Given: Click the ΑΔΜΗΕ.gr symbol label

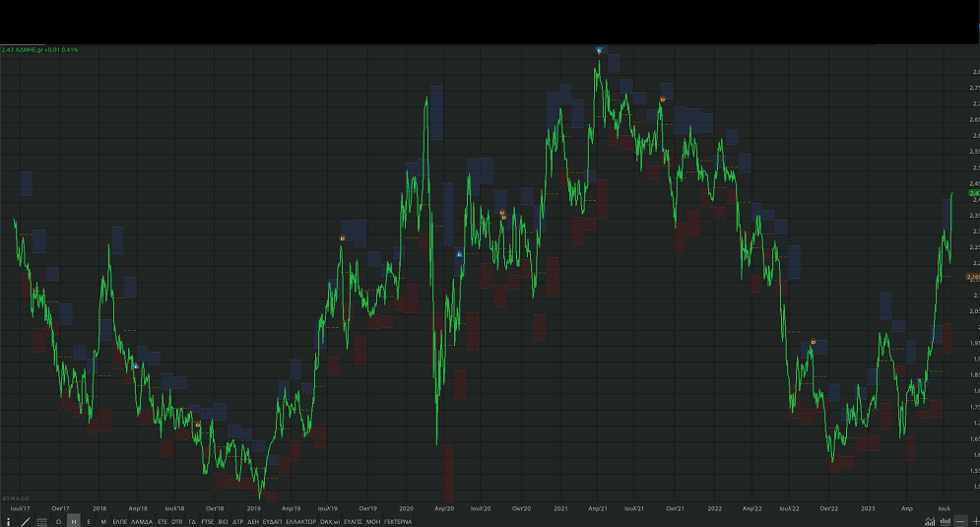Looking at the screenshot, I should [29, 49].
